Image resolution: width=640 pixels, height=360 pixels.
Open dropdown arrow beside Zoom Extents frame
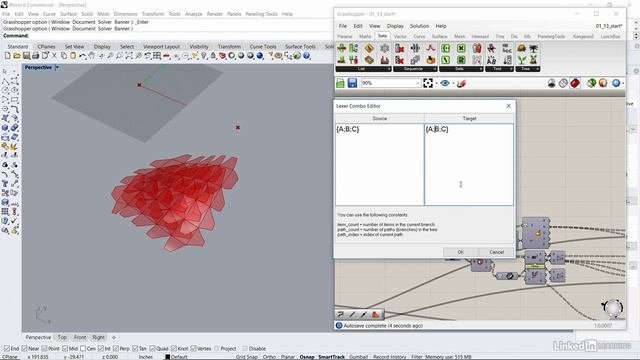click(436, 84)
